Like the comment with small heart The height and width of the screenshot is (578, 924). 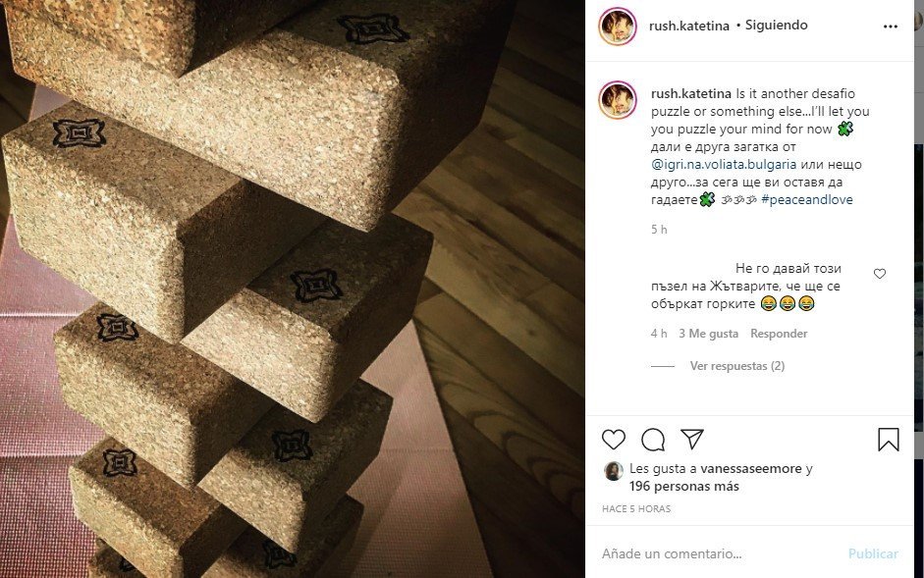click(879, 274)
